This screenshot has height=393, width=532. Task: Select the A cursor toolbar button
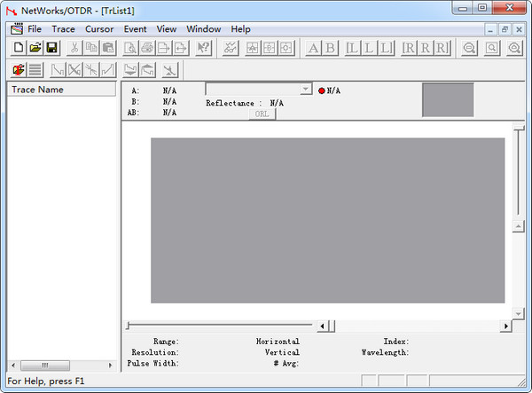(313, 48)
